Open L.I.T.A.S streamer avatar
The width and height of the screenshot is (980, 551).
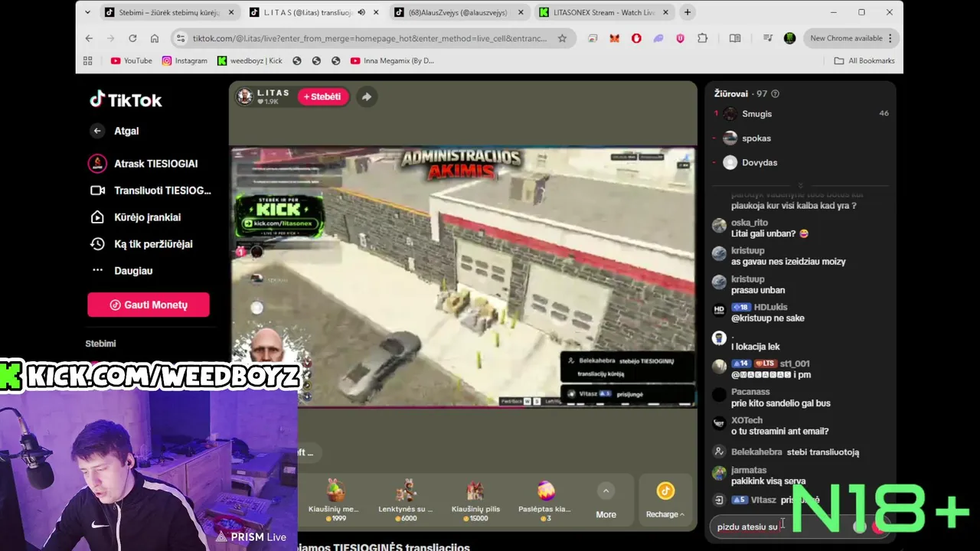click(245, 96)
